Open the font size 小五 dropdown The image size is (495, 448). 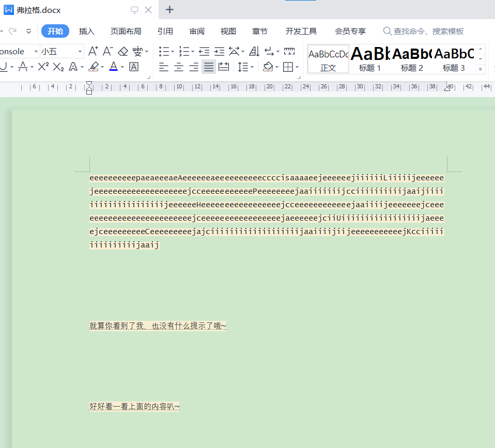pos(80,51)
